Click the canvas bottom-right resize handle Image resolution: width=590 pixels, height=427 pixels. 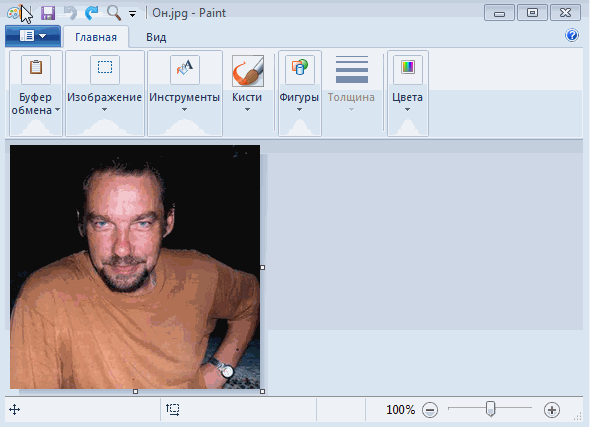(262, 391)
